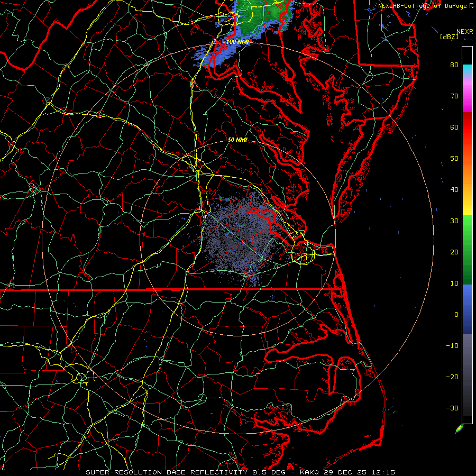Select the 60 value on dBZ scale
The height and width of the screenshot is (476, 476).
tap(454, 127)
